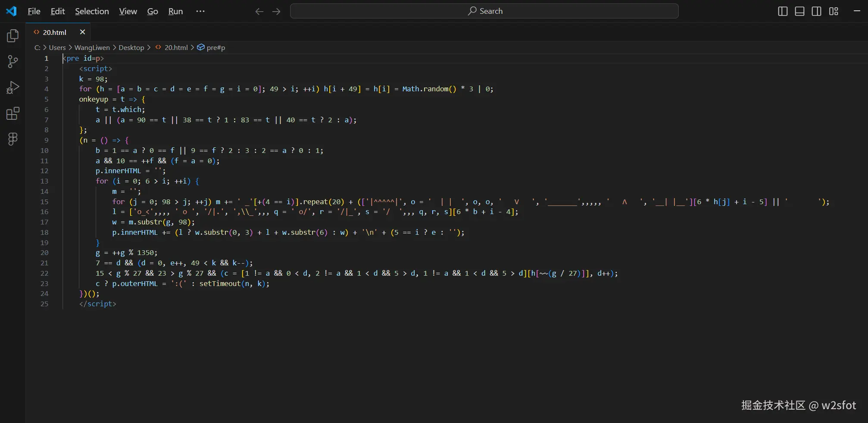The width and height of the screenshot is (868, 423).
Task: Click the VS Code logo icon
Action: (x=11, y=11)
